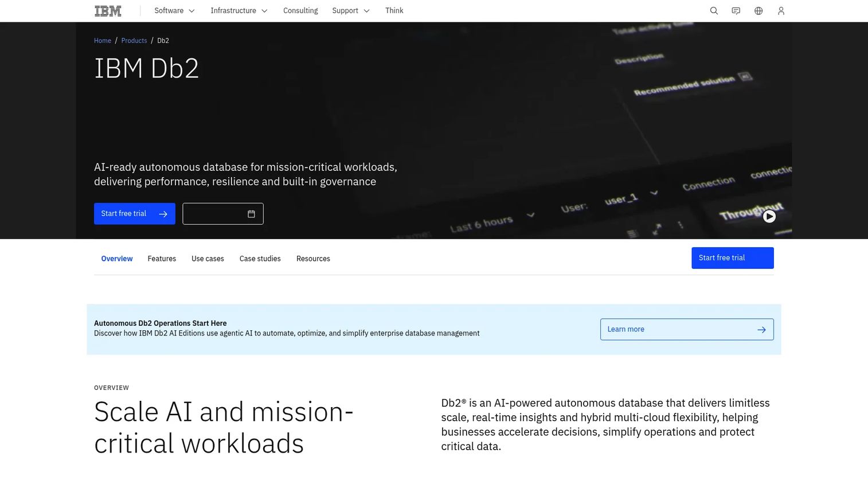868x488 pixels.
Task: Switch to the Features tab
Action: [162, 259]
